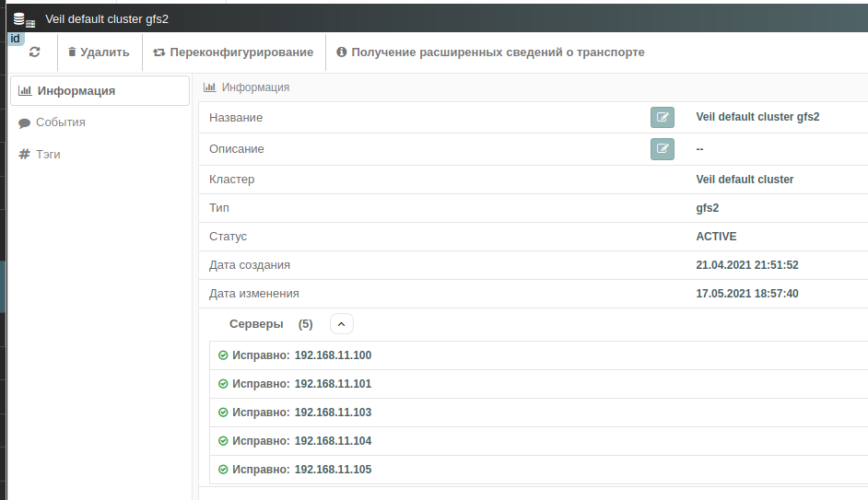Click status check icon for 192.168.11.101
Image resolution: width=868 pixels, height=500 pixels.
pyautogui.click(x=223, y=384)
